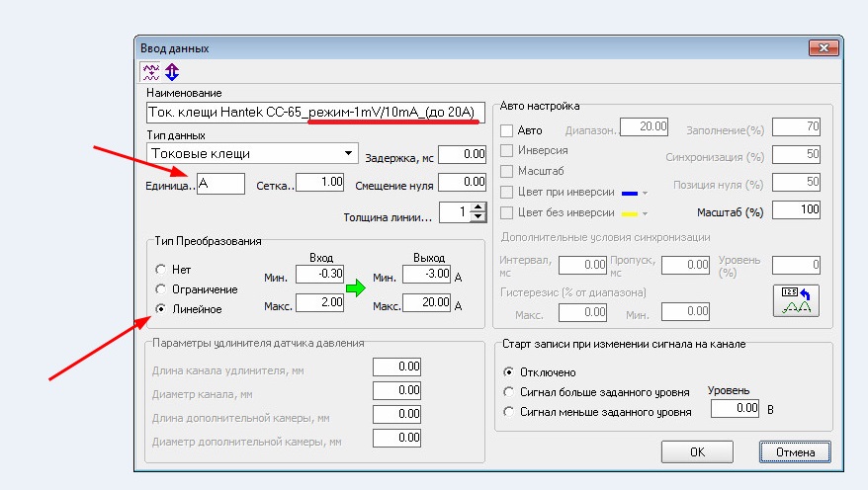Select Сигнал меньше заданного уровня option
This screenshot has width=868, height=490.
point(508,412)
